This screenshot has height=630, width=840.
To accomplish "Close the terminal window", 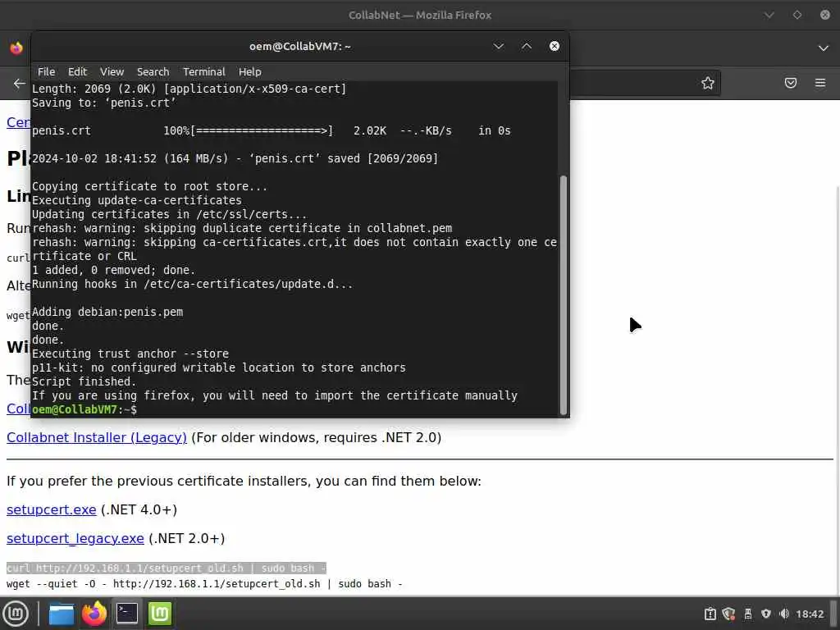I will [555, 46].
